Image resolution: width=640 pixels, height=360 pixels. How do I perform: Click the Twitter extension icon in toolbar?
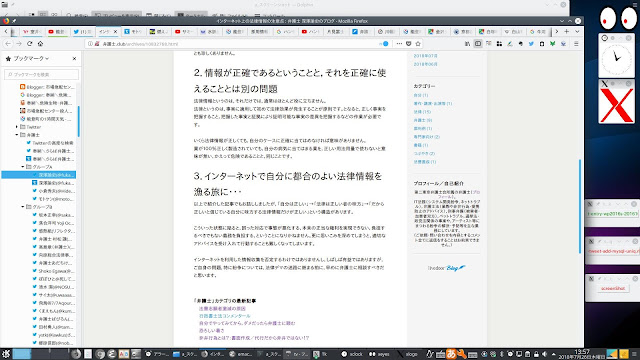(x=531, y=44)
